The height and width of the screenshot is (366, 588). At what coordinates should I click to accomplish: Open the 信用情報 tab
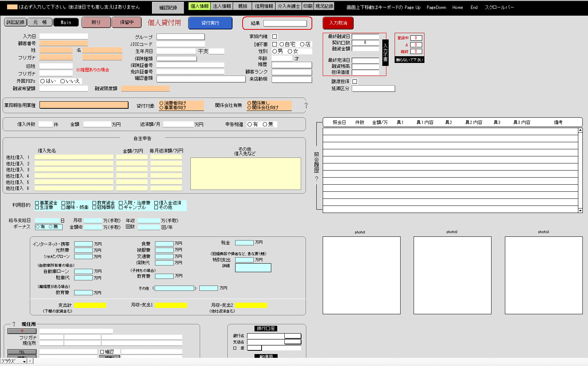tap(264, 6)
